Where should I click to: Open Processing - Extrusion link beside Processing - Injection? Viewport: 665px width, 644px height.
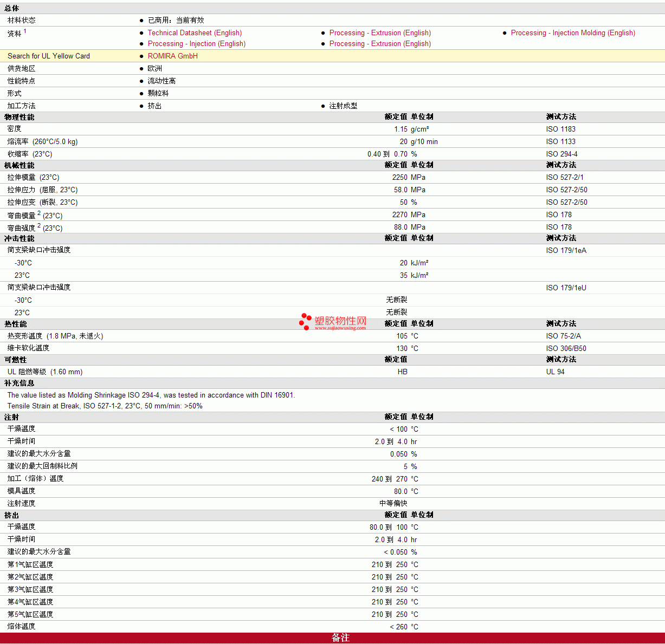tap(380, 44)
